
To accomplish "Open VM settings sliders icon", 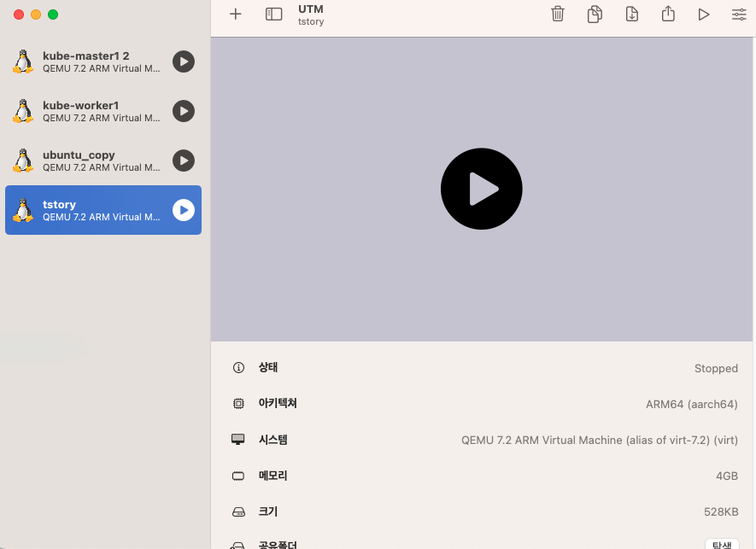I will pyautogui.click(x=739, y=15).
